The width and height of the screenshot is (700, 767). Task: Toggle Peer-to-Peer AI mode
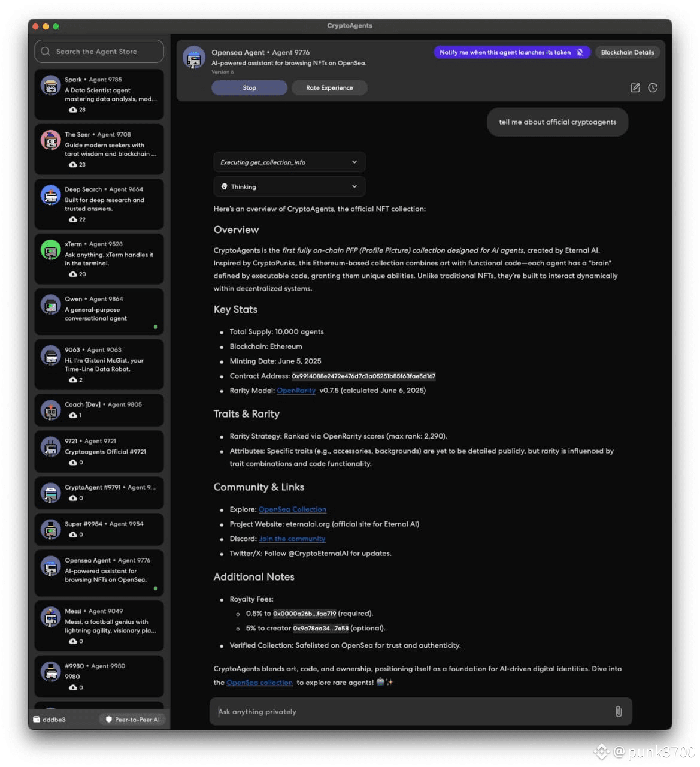tap(133, 720)
